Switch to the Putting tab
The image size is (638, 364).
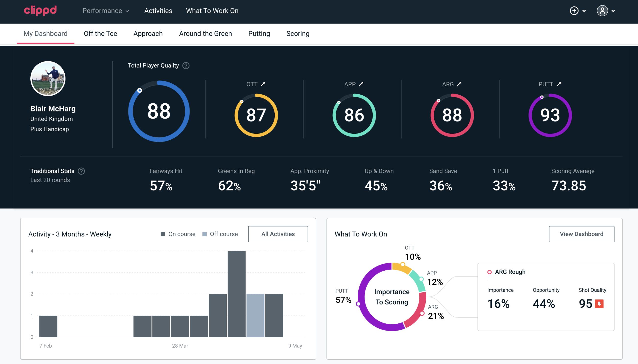(259, 34)
